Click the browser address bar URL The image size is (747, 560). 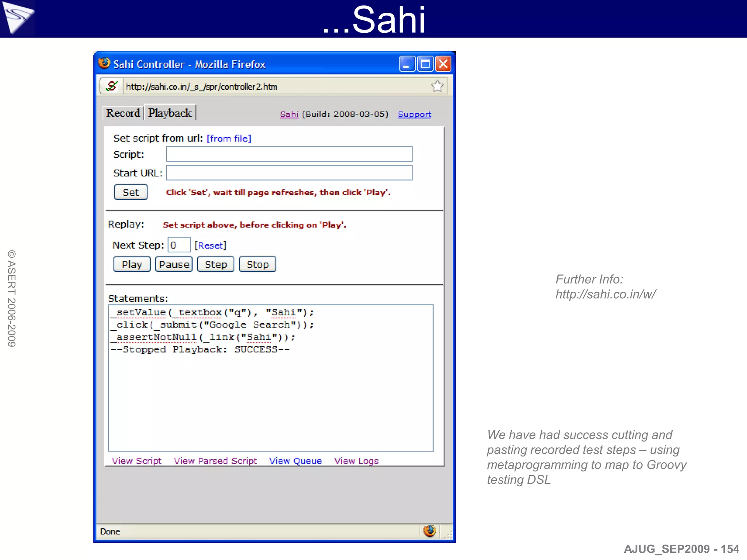click(x=201, y=86)
